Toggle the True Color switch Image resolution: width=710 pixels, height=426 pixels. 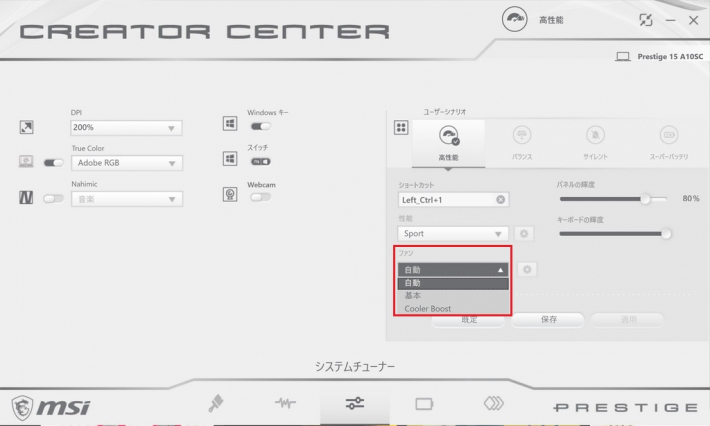[53, 162]
